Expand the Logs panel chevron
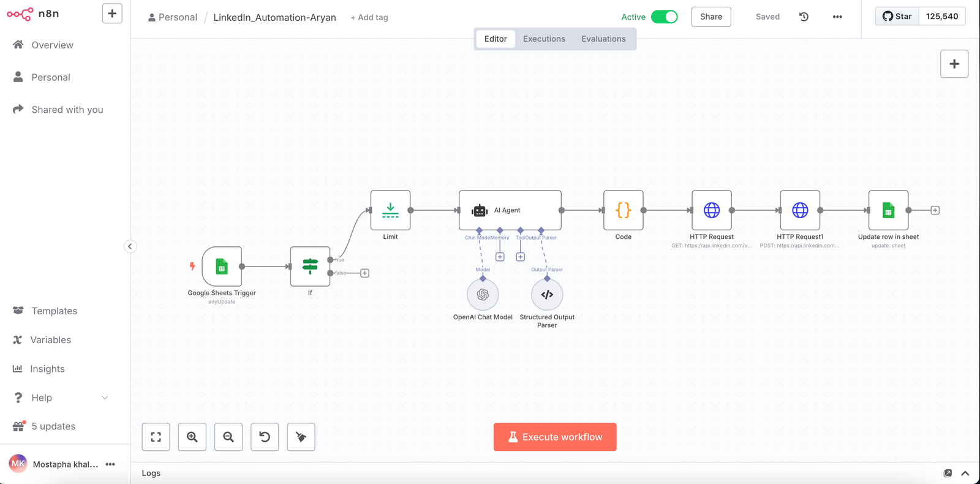Viewport: 980px width, 484px height. pyautogui.click(x=965, y=473)
